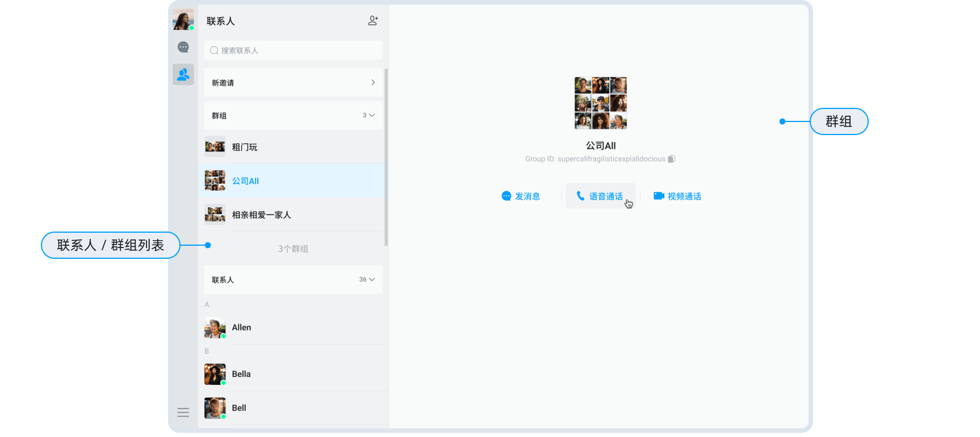The width and height of the screenshot is (980, 437).
Task: Start a 语音通话 voice call
Action: click(x=600, y=196)
